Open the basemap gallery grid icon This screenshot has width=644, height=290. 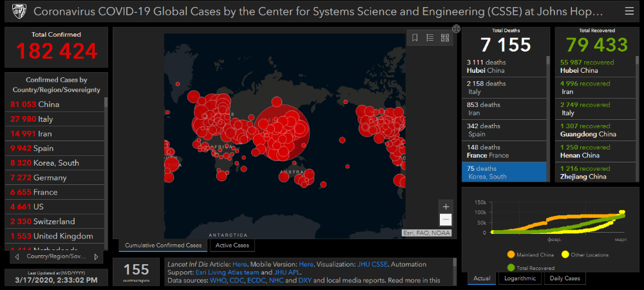[445, 38]
